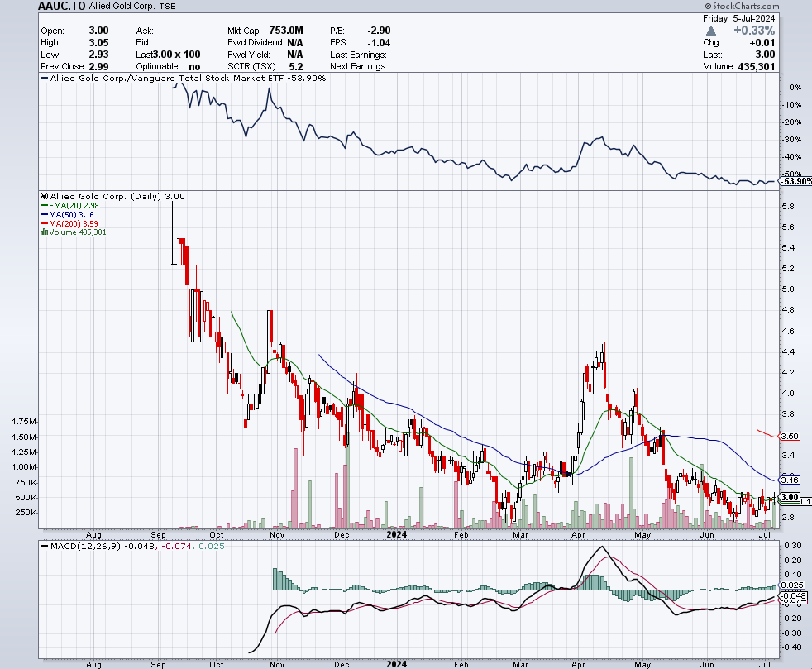
Task: Click the candlestick icon beside Allied Gold Corp. (Daily)
Action: (x=45, y=196)
